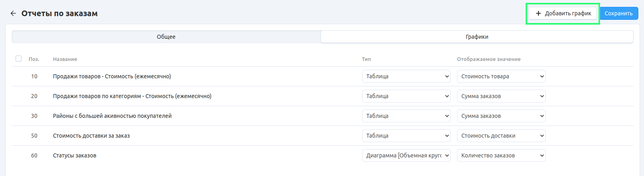This screenshot has height=176, width=644.
Task: Toggle the select-all checkbox in the table header
Action: point(19,59)
